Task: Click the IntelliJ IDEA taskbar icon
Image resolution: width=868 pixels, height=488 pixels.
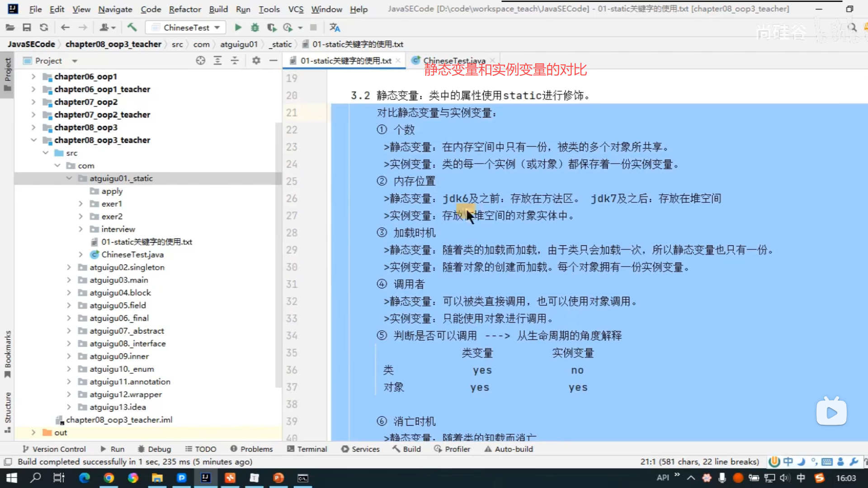Action: point(206,478)
